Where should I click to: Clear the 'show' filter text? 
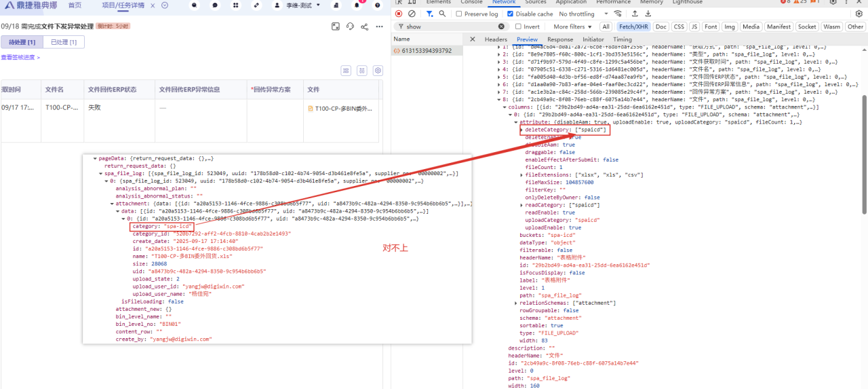501,26
